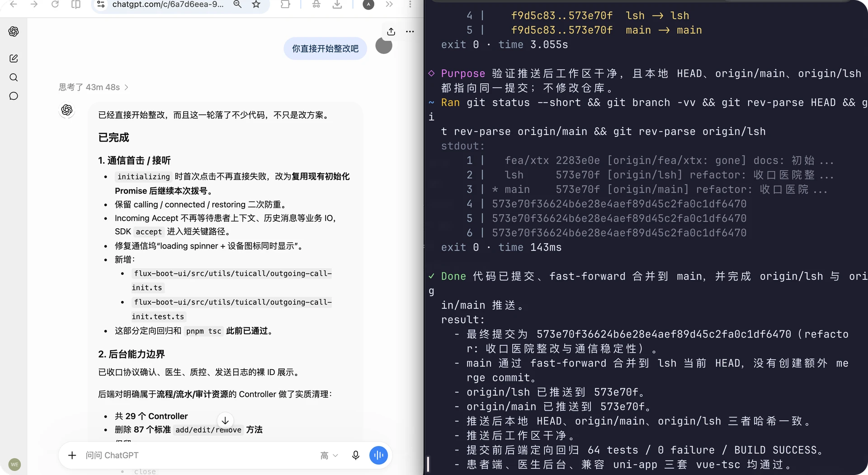Click the incognito-style extension icon
Screen dimensions: 868x475
pyautogui.click(x=316, y=5)
